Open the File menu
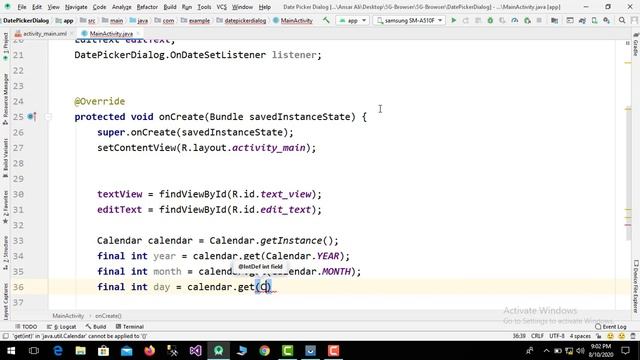 coord(22,7)
